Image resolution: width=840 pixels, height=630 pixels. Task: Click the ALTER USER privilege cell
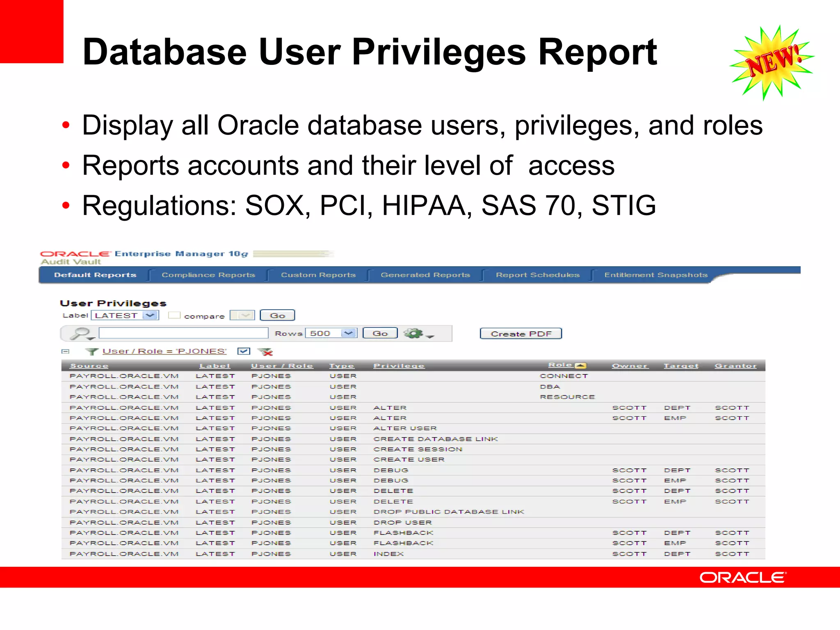pyautogui.click(x=405, y=428)
